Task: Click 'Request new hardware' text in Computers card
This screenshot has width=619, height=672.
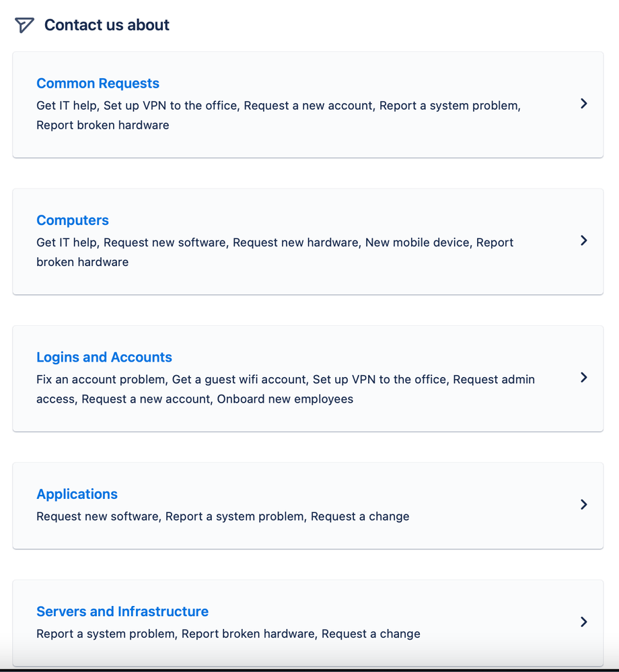Action: pyautogui.click(x=296, y=242)
